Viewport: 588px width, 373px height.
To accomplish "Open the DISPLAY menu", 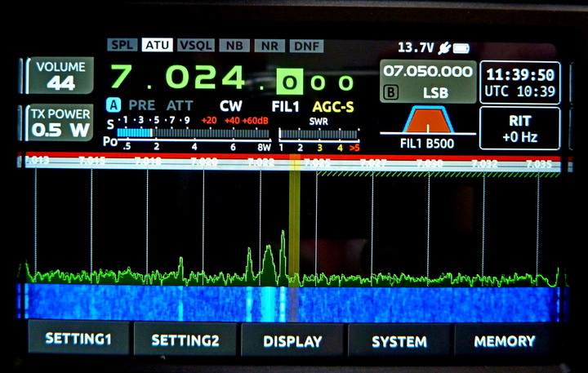I will (292, 341).
